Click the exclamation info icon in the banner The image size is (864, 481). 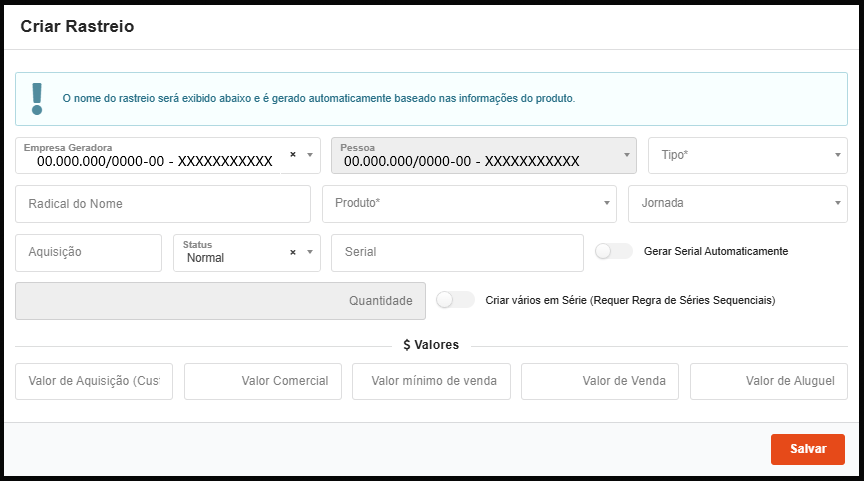click(x=38, y=98)
